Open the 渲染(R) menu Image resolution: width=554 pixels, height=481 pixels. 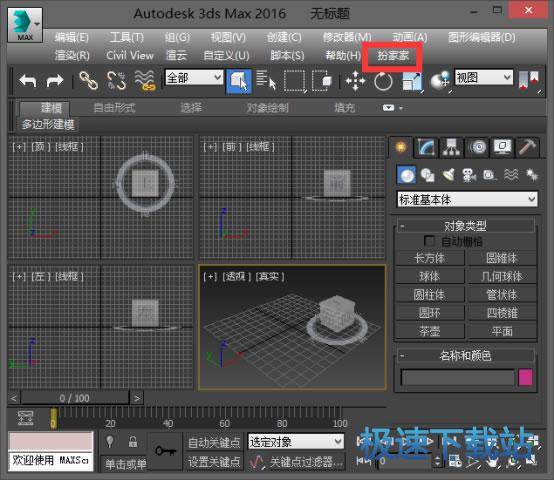coord(72,55)
